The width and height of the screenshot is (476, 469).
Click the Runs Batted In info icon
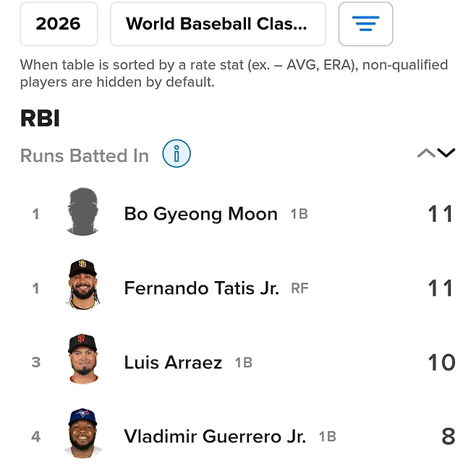(176, 154)
